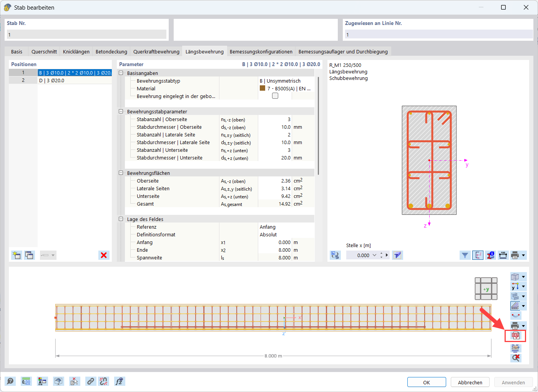Viewport: 538px width, 392px height.
Task: Click the blue profile icon right of Stelle x
Action: [x=397, y=255]
